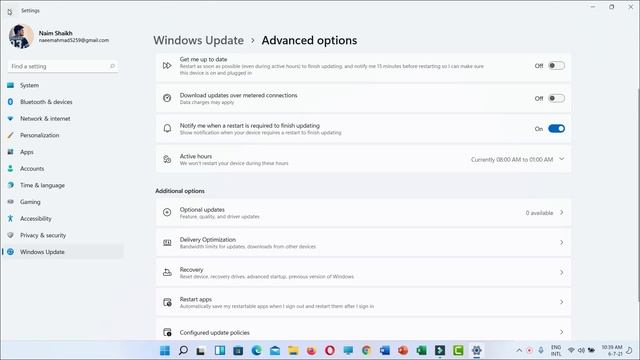The image size is (640, 360).
Task: Click the microphone tray icon
Action: pos(541,350)
